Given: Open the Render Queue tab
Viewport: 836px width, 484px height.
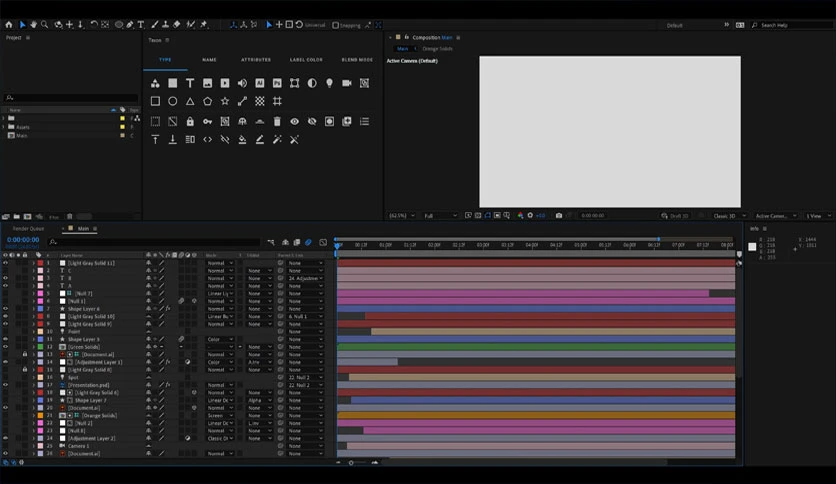Looking at the screenshot, I should [28, 229].
